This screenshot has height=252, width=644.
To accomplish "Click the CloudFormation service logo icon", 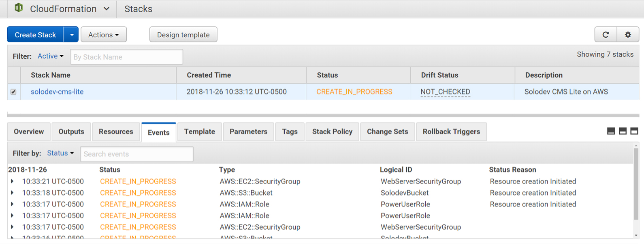I will (x=19, y=8).
